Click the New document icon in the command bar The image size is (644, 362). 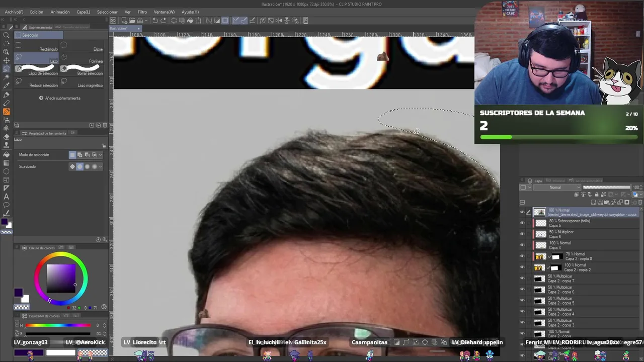(123, 21)
